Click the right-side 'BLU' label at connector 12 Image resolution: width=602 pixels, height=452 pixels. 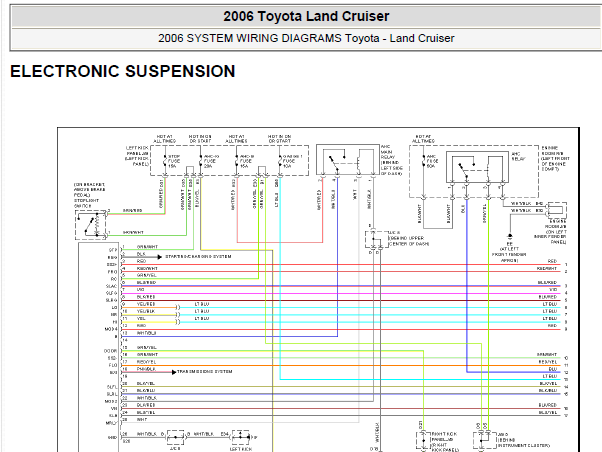coord(552,369)
